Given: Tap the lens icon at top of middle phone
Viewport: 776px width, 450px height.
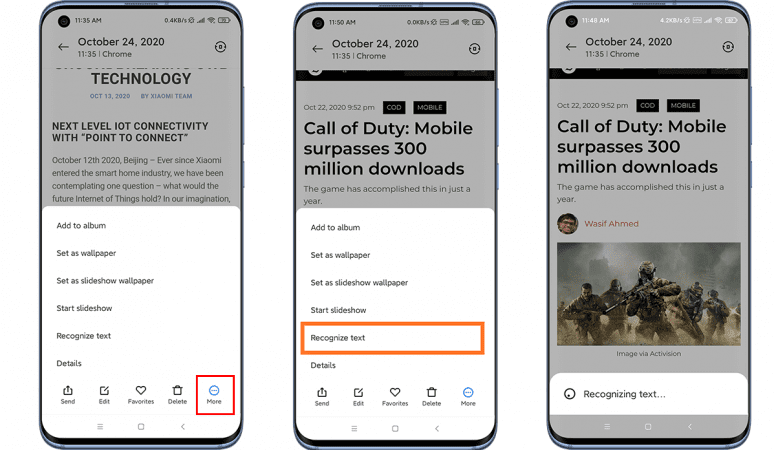Looking at the screenshot, I should coord(474,49).
